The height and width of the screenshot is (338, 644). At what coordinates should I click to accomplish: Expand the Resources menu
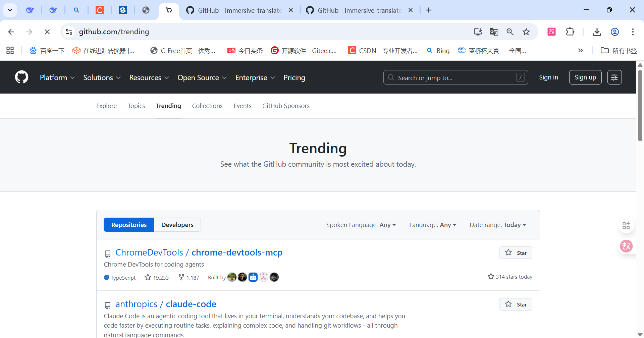tap(149, 77)
